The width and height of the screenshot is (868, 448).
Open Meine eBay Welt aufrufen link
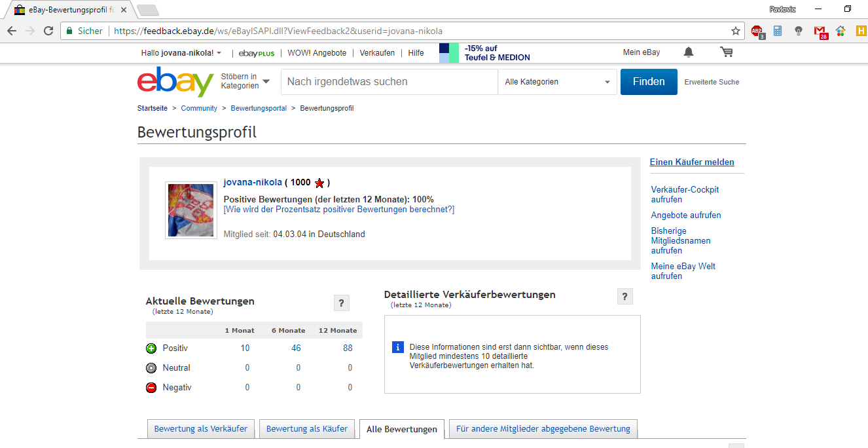point(683,271)
